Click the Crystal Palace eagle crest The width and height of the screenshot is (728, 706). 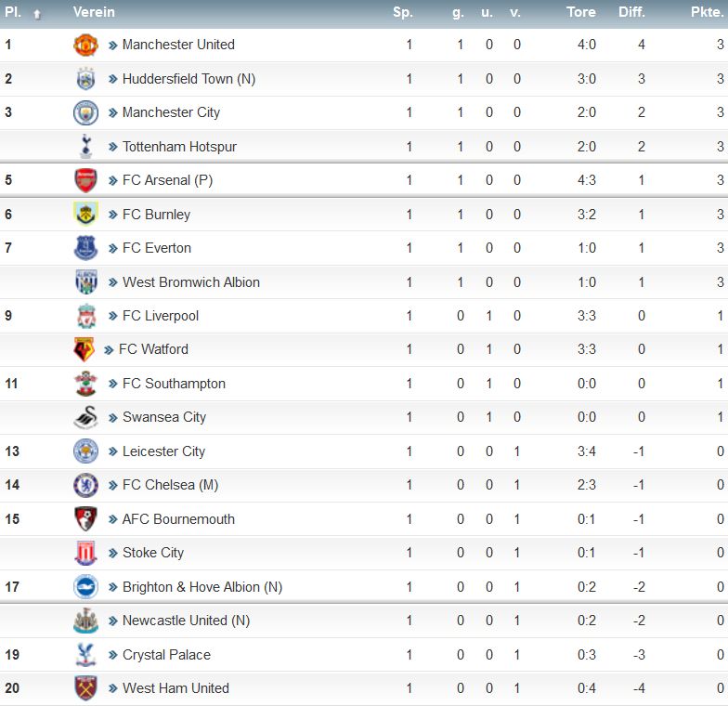85,654
